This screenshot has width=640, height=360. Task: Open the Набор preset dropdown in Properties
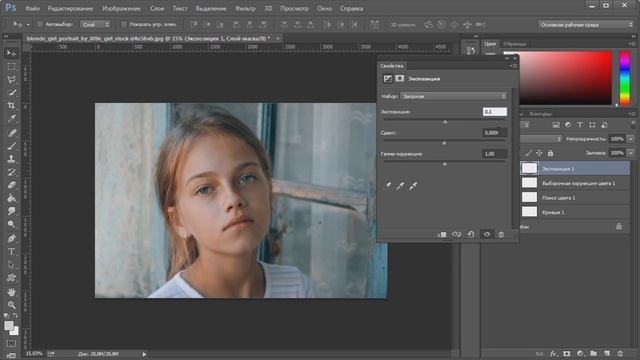(x=453, y=96)
